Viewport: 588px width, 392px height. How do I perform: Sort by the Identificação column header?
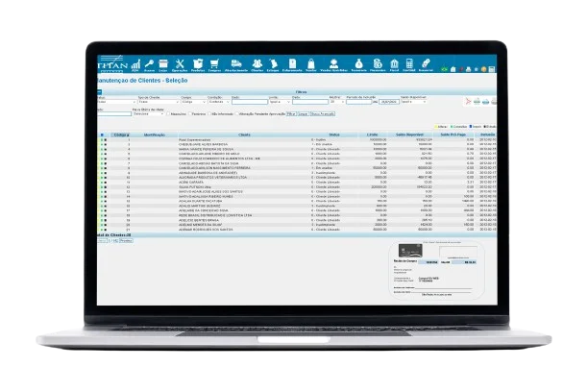[155, 135]
